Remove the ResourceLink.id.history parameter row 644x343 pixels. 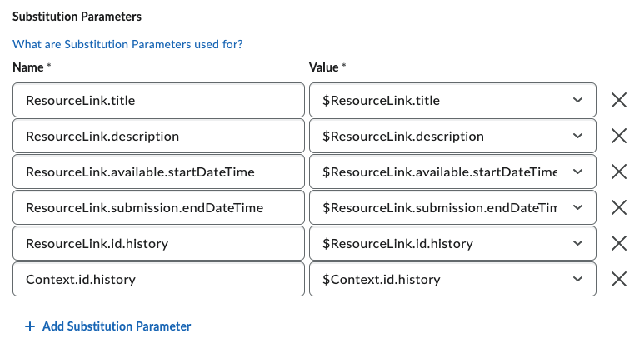click(x=619, y=243)
